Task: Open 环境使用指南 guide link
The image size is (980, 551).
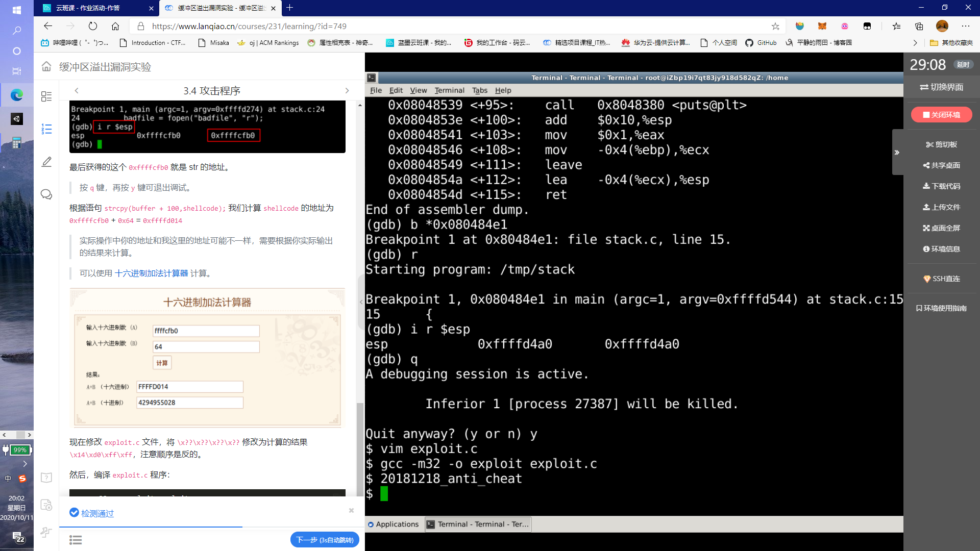Action: click(x=941, y=308)
